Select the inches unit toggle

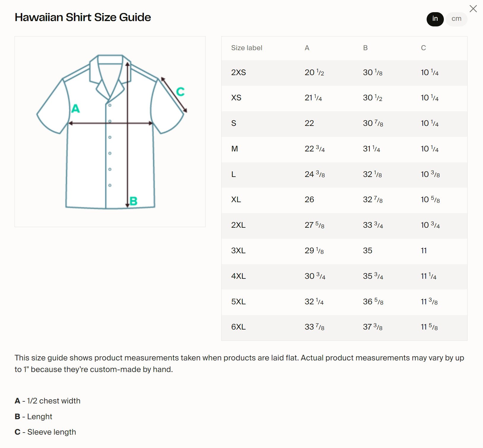tap(435, 19)
